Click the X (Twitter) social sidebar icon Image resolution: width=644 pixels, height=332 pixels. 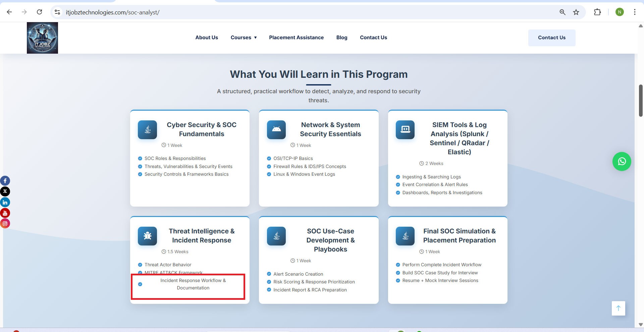click(x=5, y=191)
